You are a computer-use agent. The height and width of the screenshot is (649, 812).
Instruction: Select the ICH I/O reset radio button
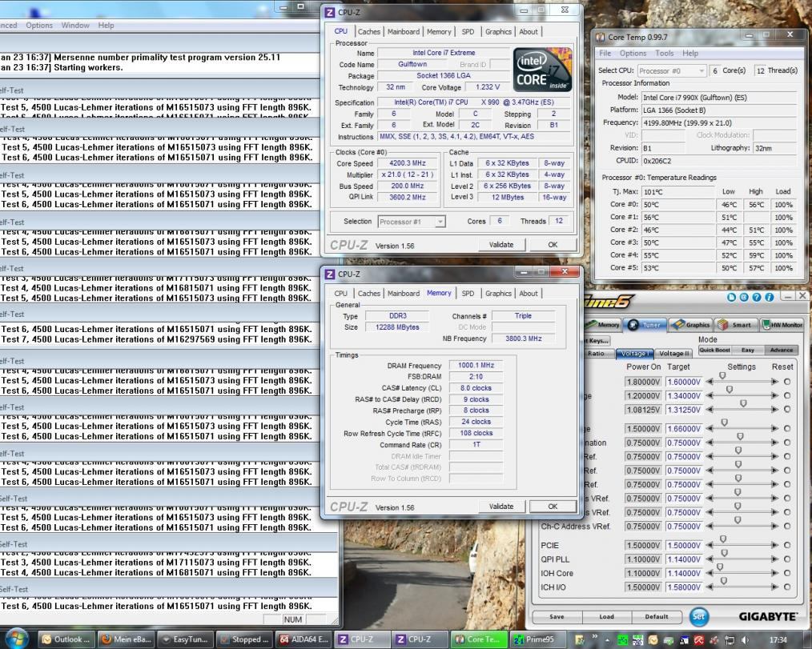click(787, 587)
